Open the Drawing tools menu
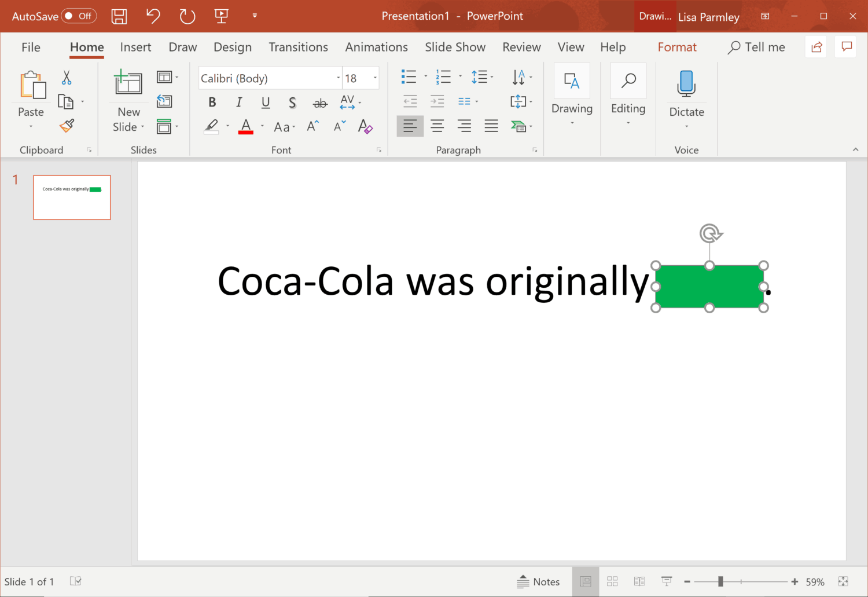This screenshot has width=868, height=597. 572,96
